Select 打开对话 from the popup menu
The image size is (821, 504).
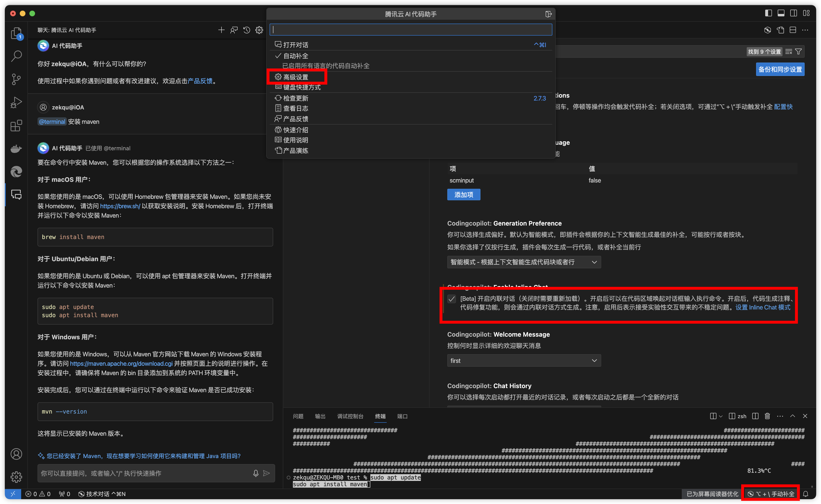411,45
